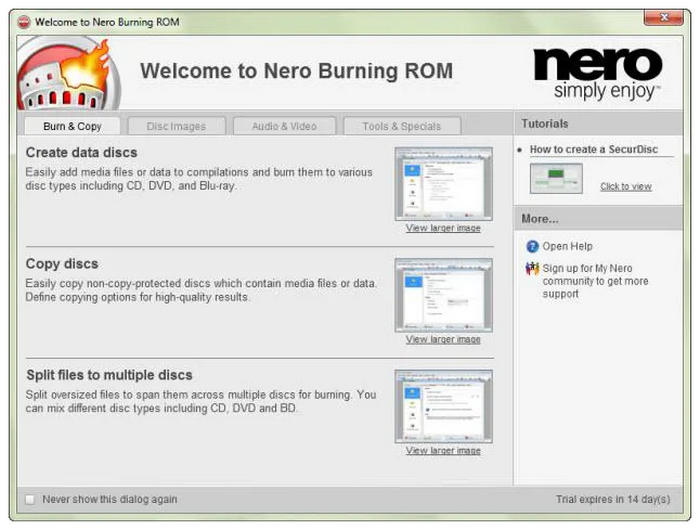Image resolution: width=700 pixels, height=530 pixels.
Task: Switch to the Burn & Copy tab
Action: pyautogui.click(x=72, y=126)
